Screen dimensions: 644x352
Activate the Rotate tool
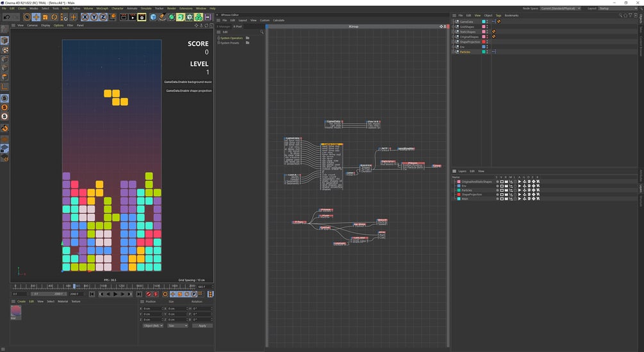tap(54, 17)
